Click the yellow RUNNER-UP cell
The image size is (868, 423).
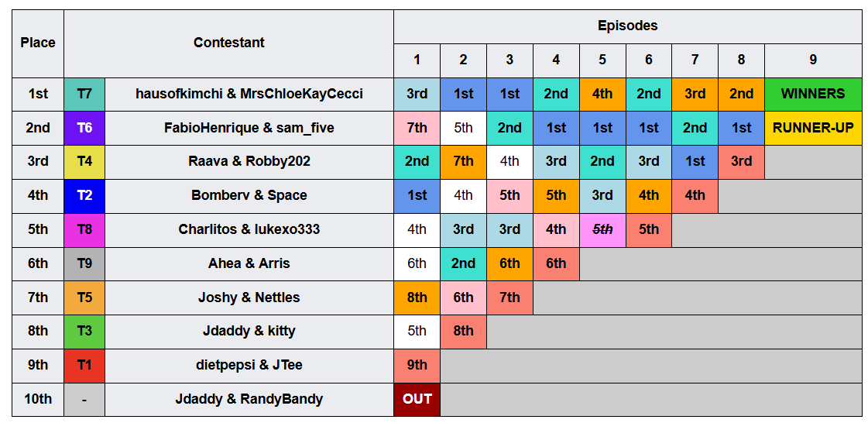[813, 128]
